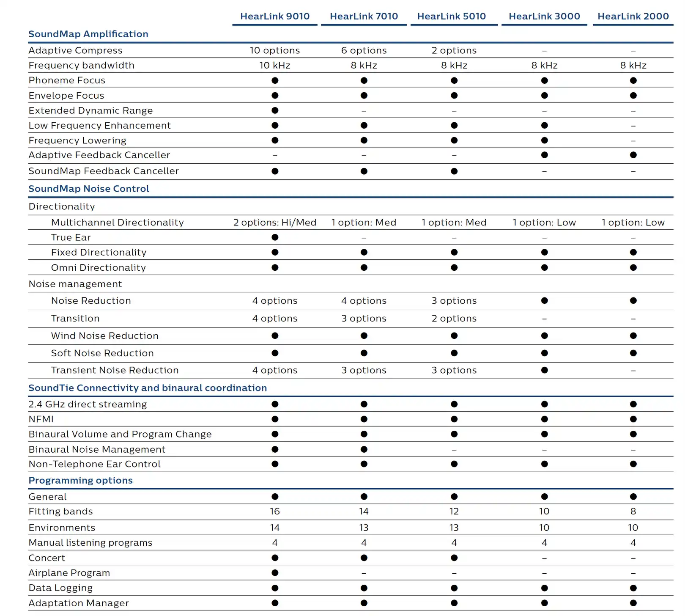
Task: Click '1 option: Med' under HearLink 7010
Action: [364, 223]
